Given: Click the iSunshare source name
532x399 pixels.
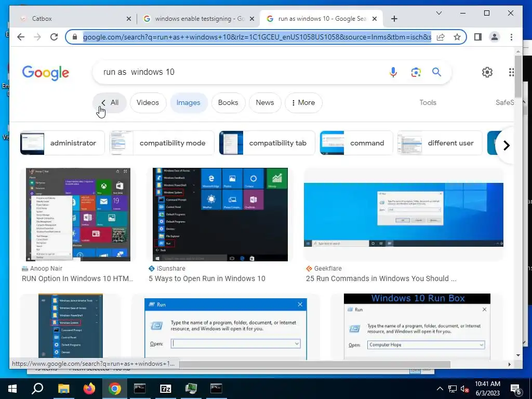Looking at the screenshot, I should coord(170,269).
